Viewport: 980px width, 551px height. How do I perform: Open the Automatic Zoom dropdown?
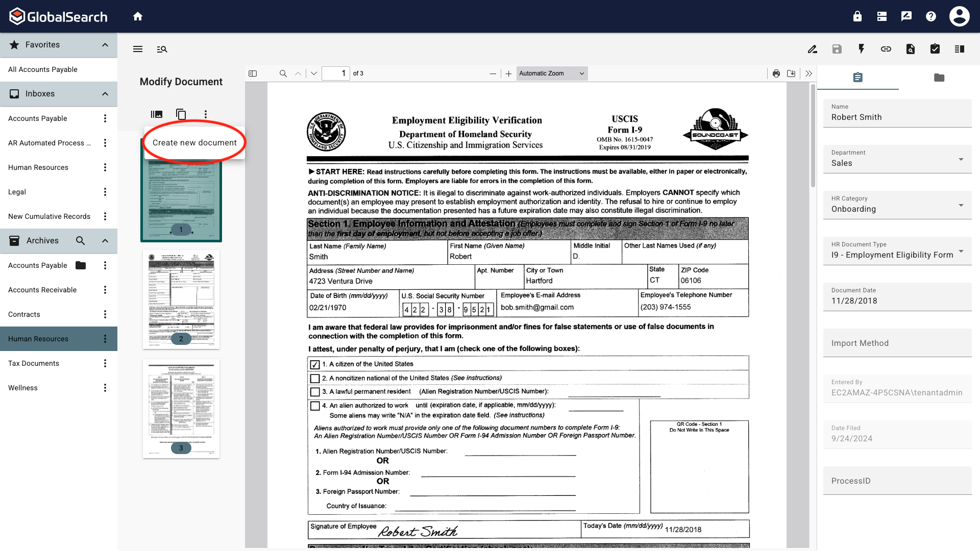tap(551, 73)
